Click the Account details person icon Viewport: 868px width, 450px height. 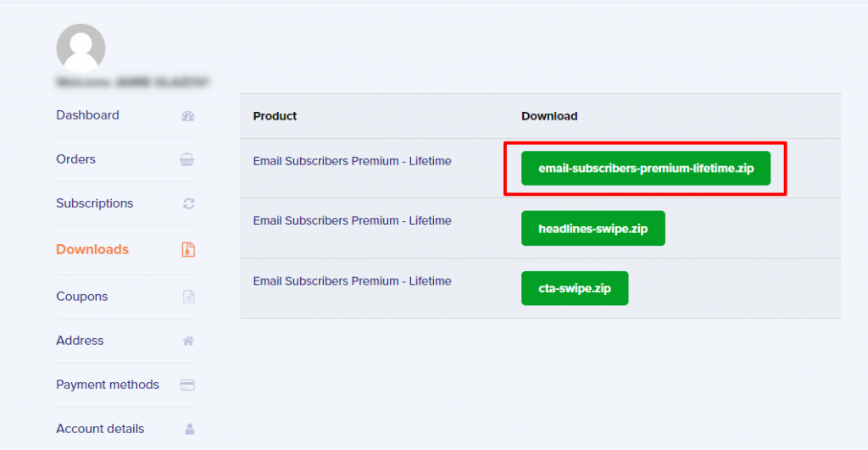coord(189,429)
